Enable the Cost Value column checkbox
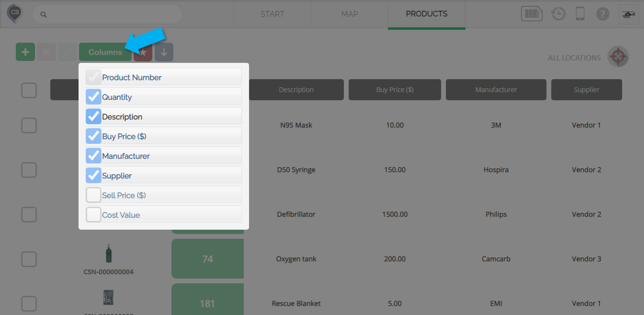Viewport: 644px width, 315px height. pos(93,215)
